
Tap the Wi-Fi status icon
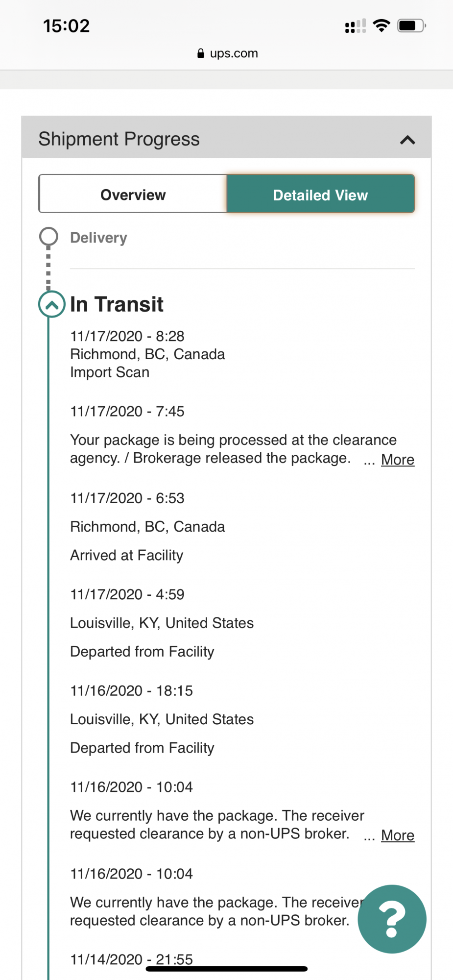point(381,25)
